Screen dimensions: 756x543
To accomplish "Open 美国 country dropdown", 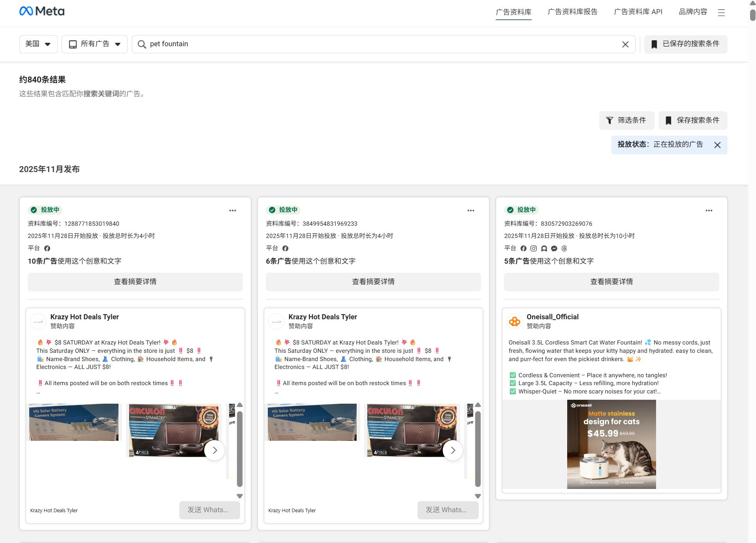I will click(x=38, y=44).
